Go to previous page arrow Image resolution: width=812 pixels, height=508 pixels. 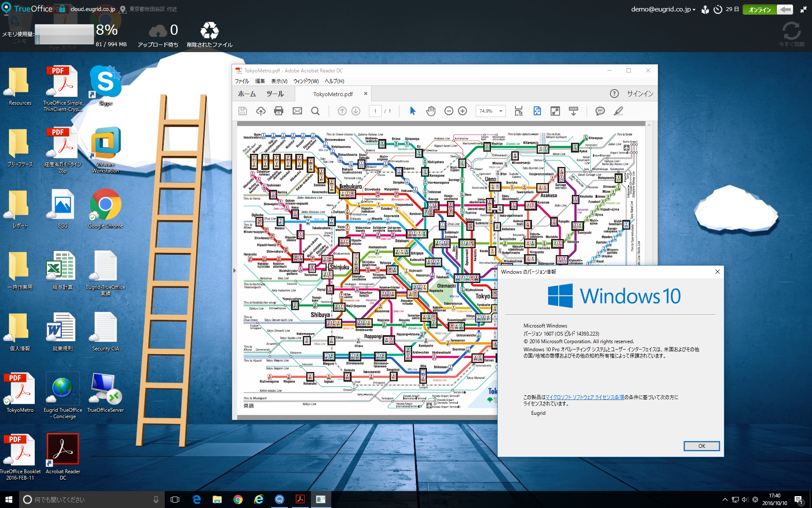point(342,111)
